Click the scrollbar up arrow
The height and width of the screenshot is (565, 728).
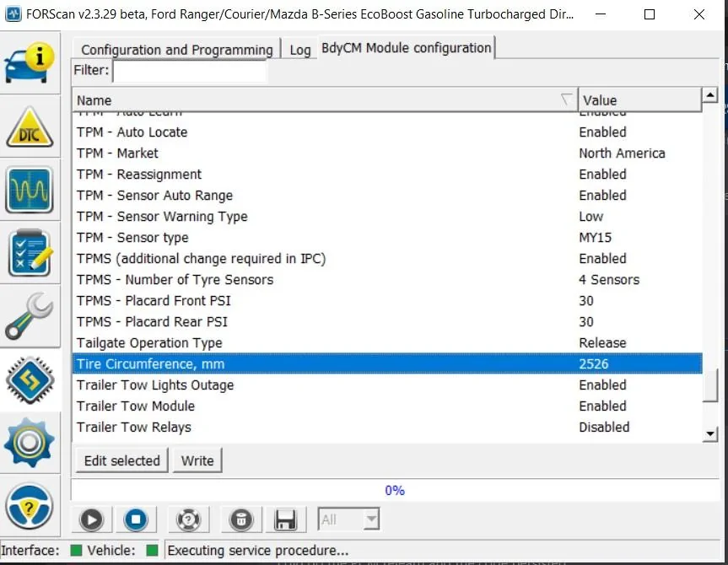pos(710,95)
